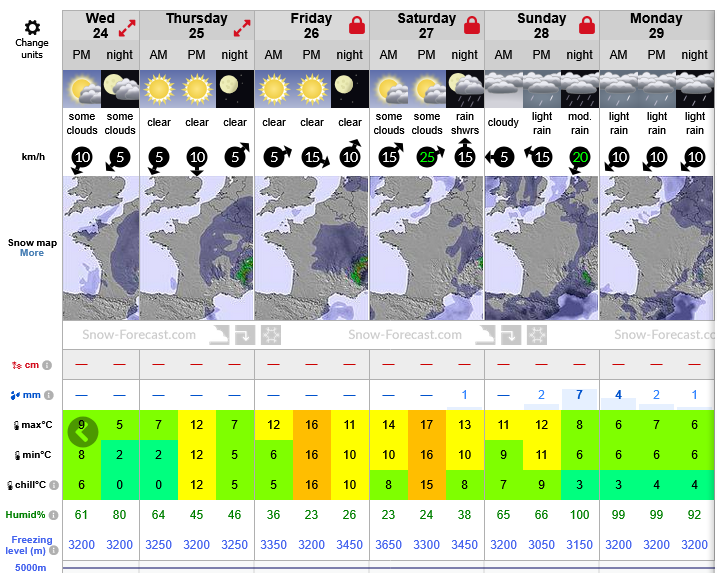Click Wed PM 61 humidity value
Viewport: 717px width, 573px height.
[x=81, y=515]
